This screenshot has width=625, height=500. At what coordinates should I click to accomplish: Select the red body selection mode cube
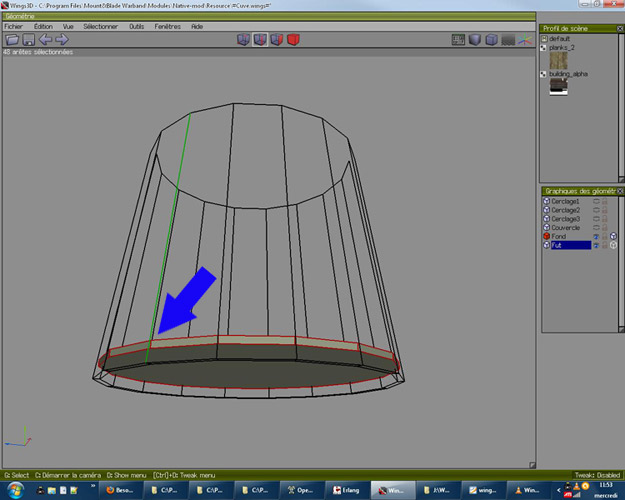tap(293, 40)
